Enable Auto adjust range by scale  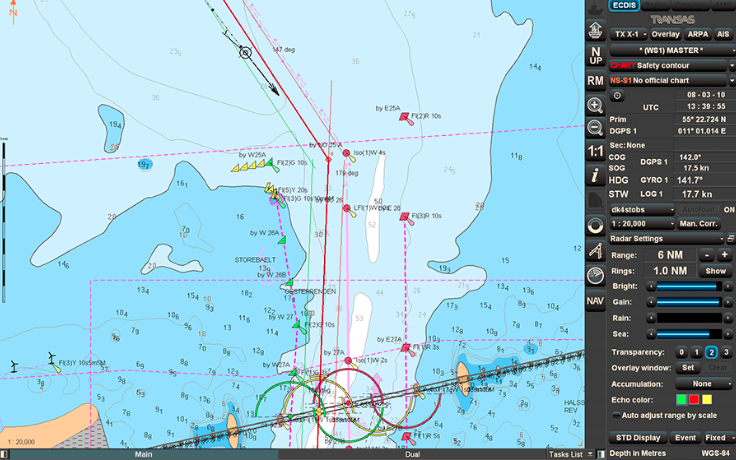[617, 415]
